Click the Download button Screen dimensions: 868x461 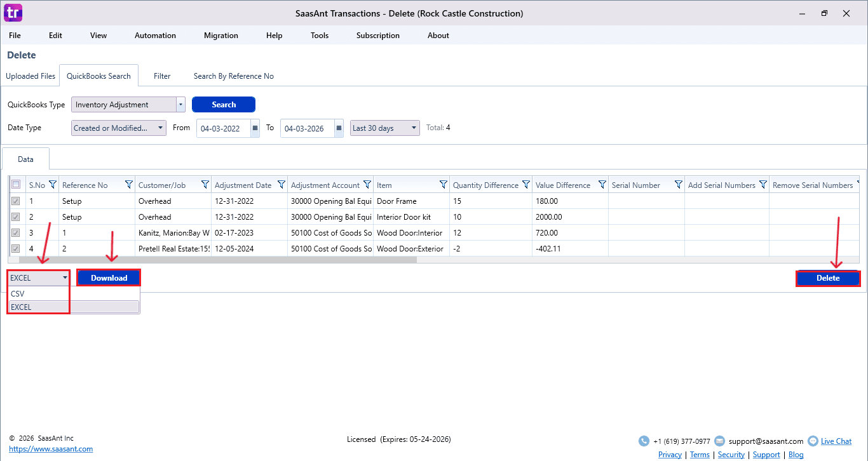pos(109,277)
